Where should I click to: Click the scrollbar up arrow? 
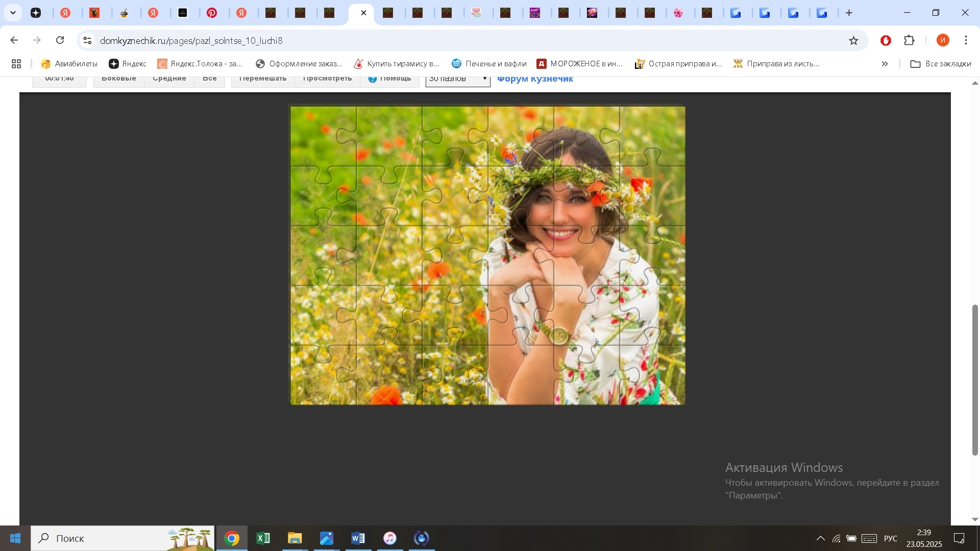point(975,83)
